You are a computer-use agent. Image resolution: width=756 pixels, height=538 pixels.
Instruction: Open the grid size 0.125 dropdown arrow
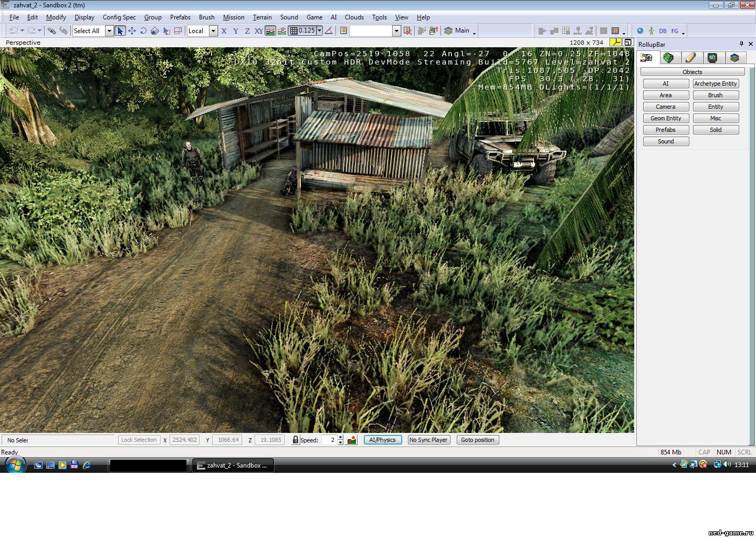319,31
